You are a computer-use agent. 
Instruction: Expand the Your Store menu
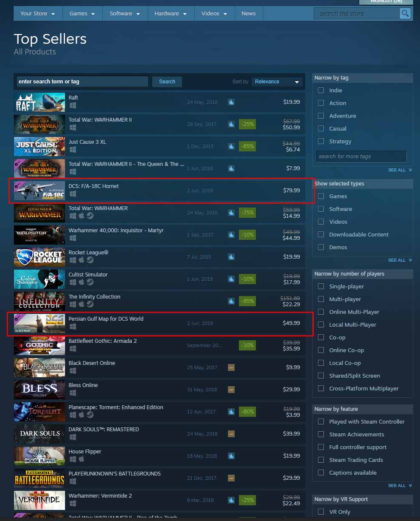pos(38,14)
